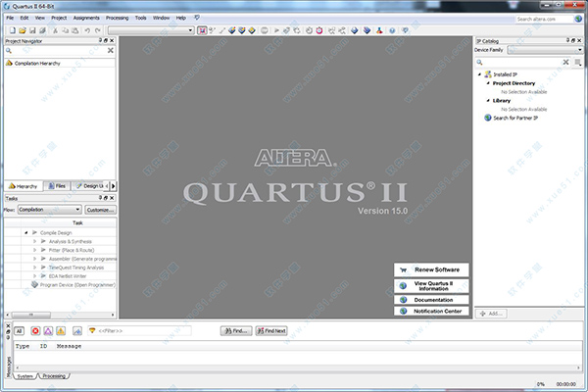This screenshot has height=392, width=588.
Task: Click the Cut scissors toolbar icon
Action: tap(55, 30)
